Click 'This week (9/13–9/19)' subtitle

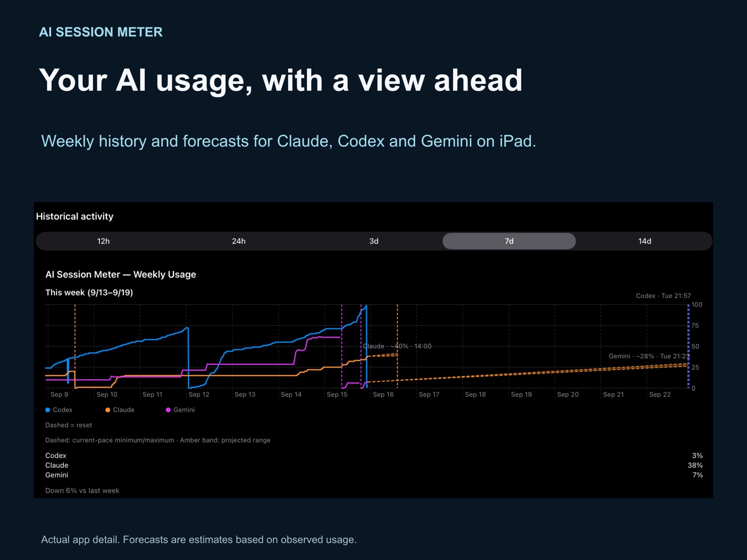pos(89,292)
